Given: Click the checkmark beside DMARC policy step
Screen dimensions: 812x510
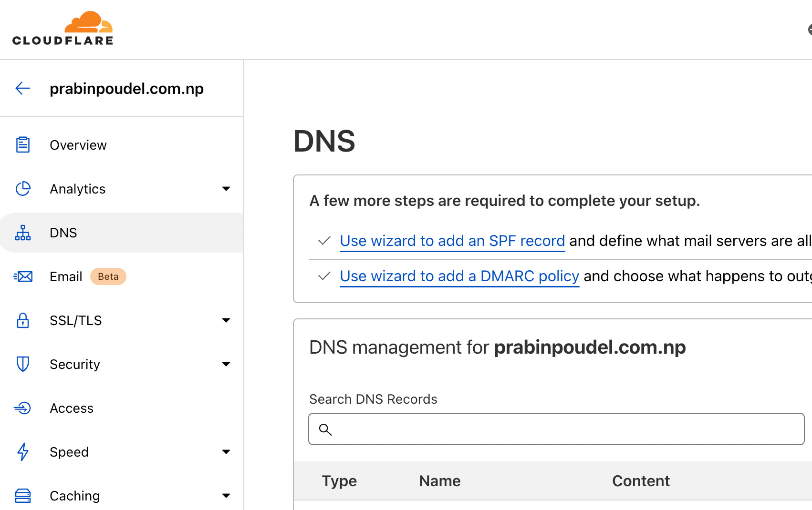Looking at the screenshot, I should click(x=324, y=276).
